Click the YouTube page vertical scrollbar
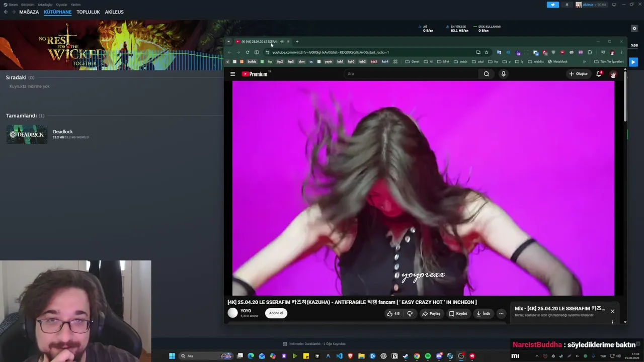644x362 pixels. click(x=625, y=96)
